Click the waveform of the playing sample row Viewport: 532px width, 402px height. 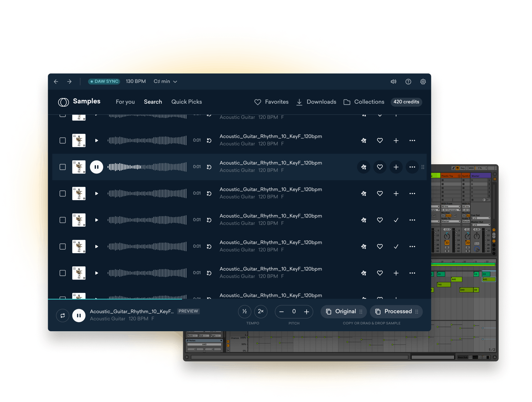click(147, 167)
